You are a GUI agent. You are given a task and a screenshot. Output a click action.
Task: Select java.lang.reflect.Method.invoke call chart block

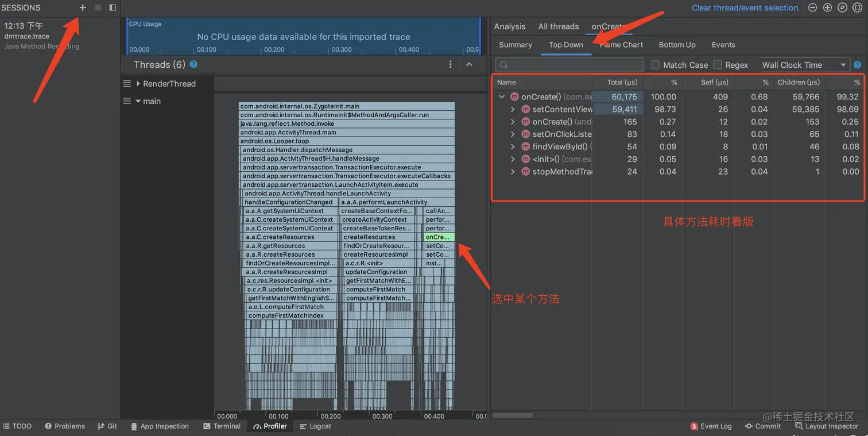pyautogui.click(x=347, y=124)
